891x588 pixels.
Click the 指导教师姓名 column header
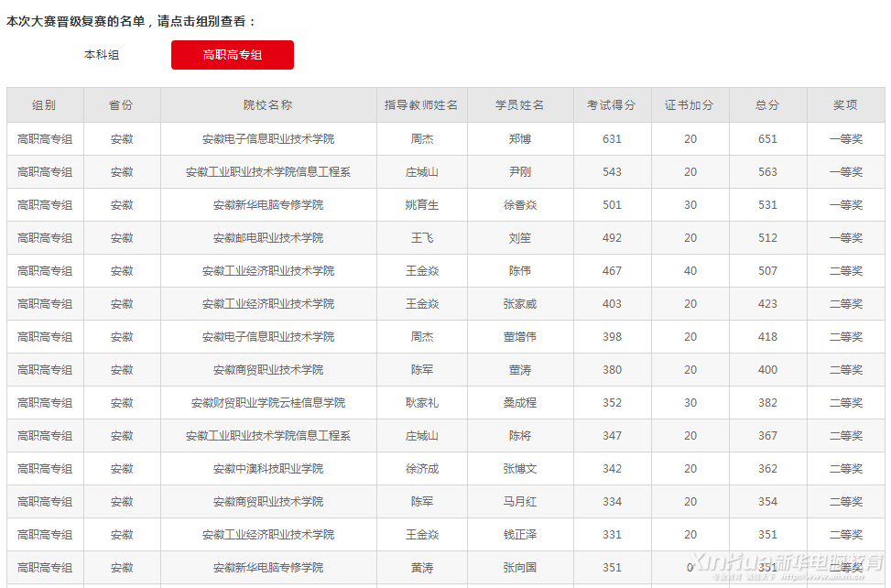click(421, 105)
